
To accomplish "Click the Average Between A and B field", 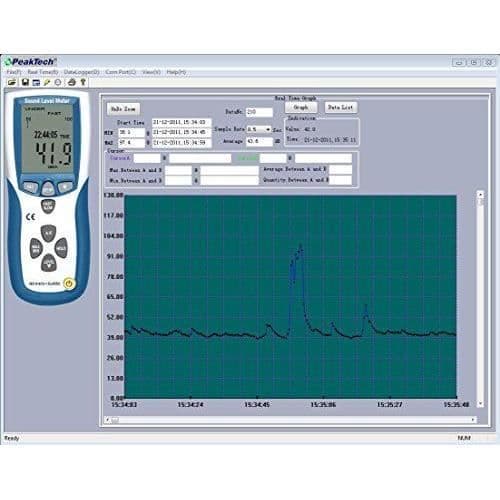I will tap(341, 170).
